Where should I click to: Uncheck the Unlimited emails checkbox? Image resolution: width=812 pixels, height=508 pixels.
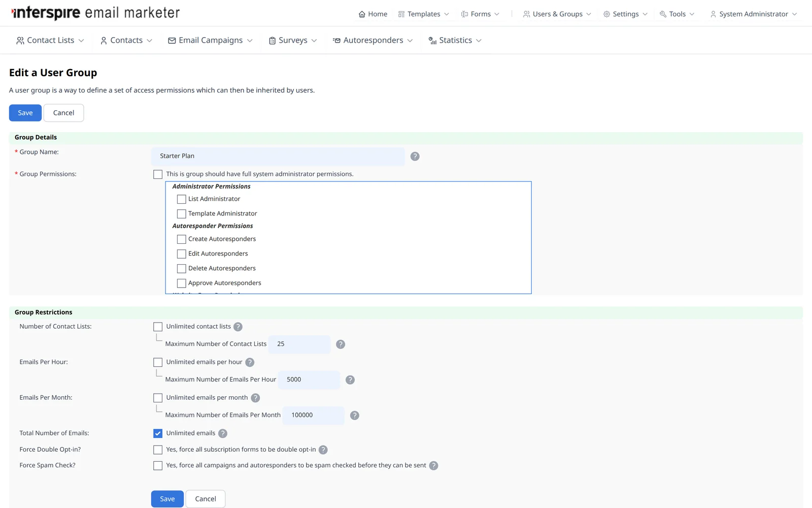coord(158,433)
